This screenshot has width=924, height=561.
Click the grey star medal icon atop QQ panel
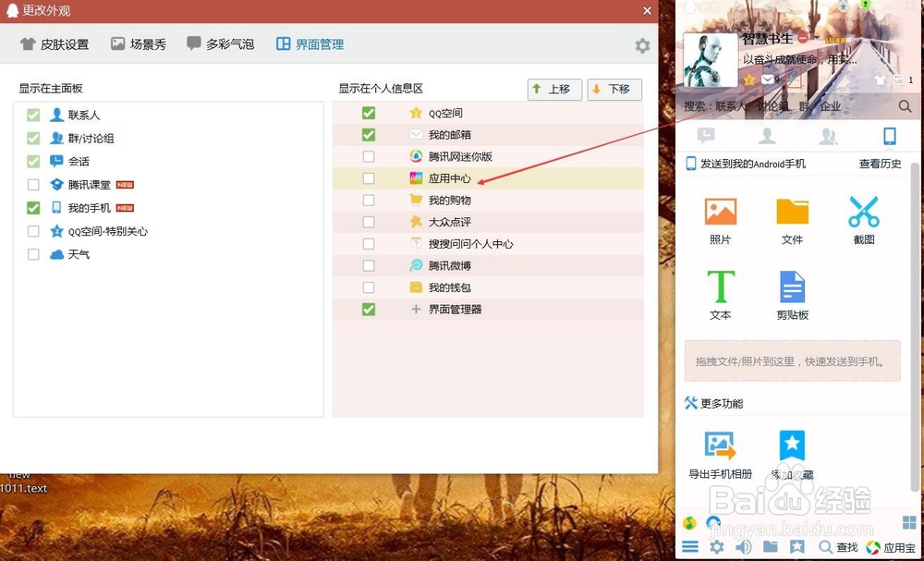pyautogui.click(x=844, y=6)
